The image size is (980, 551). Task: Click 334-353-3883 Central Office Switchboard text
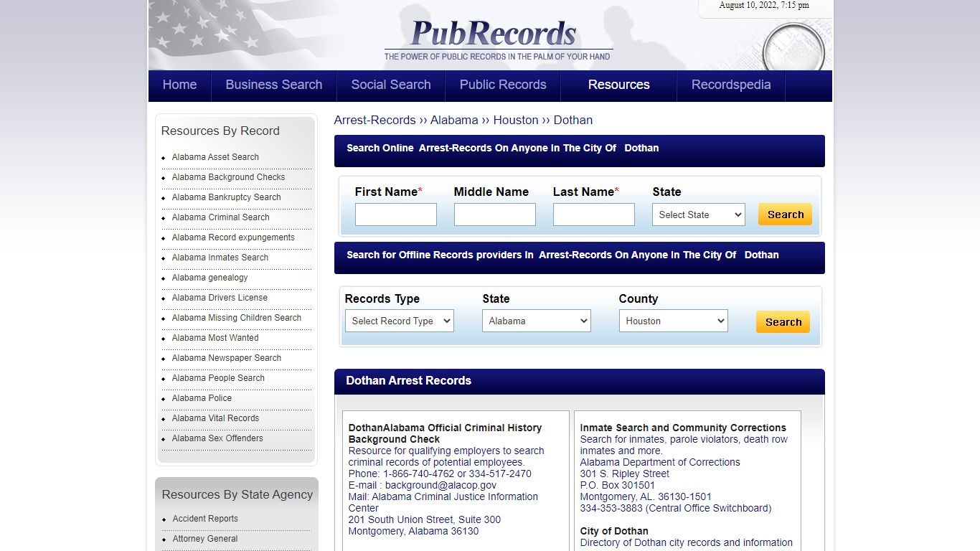(676, 508)
